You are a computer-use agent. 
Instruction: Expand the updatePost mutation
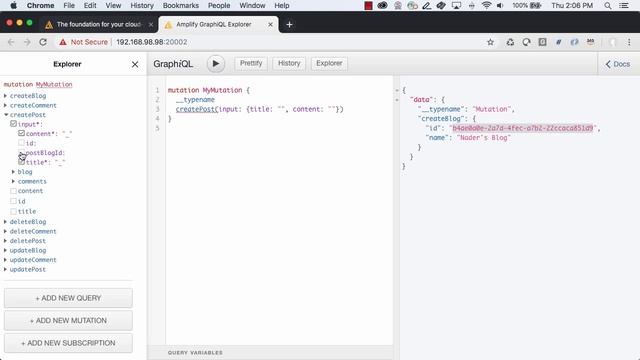(x=6, y=269)
